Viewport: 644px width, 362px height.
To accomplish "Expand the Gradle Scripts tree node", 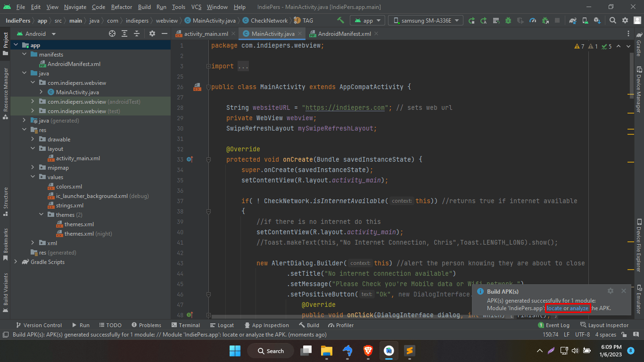I will (16, 262).
